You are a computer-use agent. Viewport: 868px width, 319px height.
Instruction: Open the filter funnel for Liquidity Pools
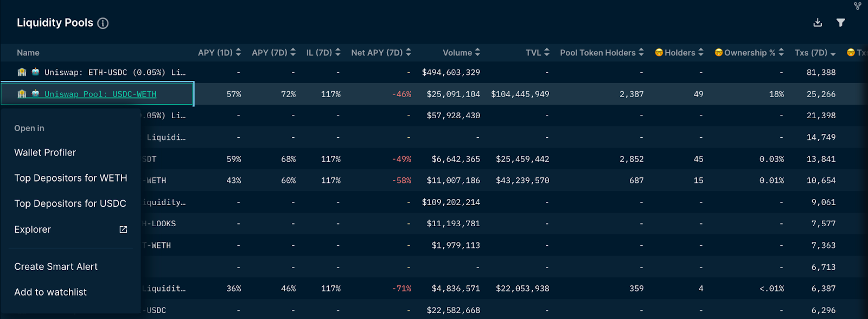[840, 23]
